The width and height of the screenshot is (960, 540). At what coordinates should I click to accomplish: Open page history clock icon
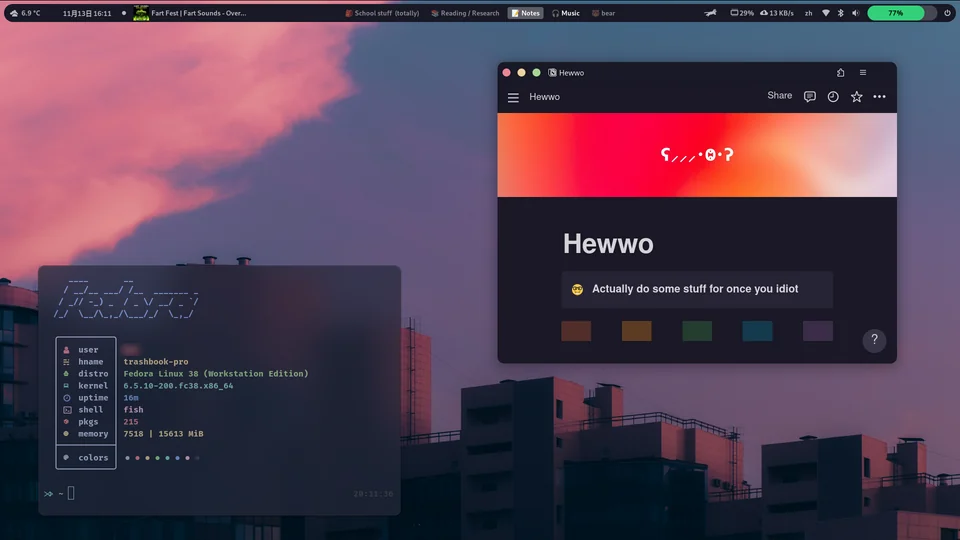tap(833, 97)
